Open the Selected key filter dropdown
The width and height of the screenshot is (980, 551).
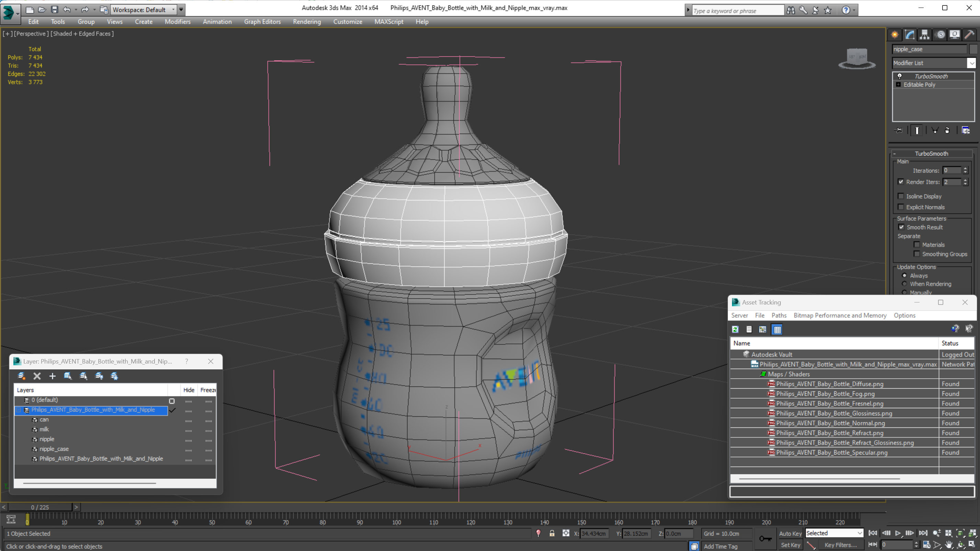tap(834, 533)
